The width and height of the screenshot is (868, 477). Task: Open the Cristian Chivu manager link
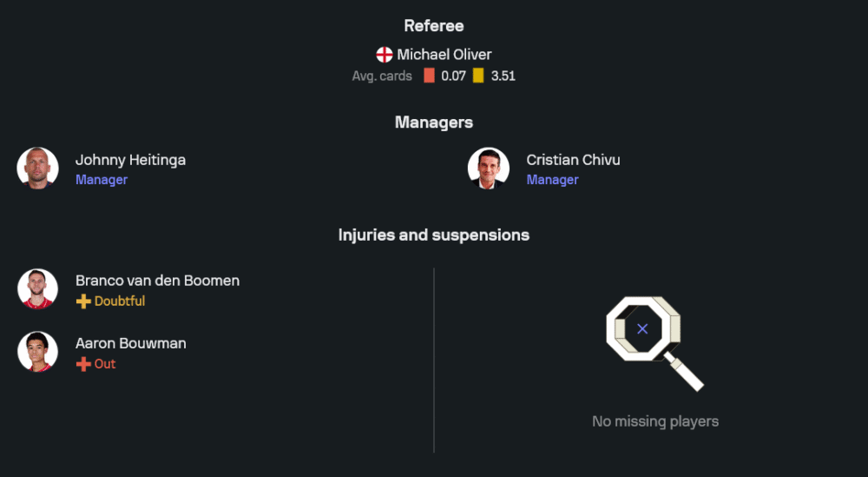click(573, 160)
